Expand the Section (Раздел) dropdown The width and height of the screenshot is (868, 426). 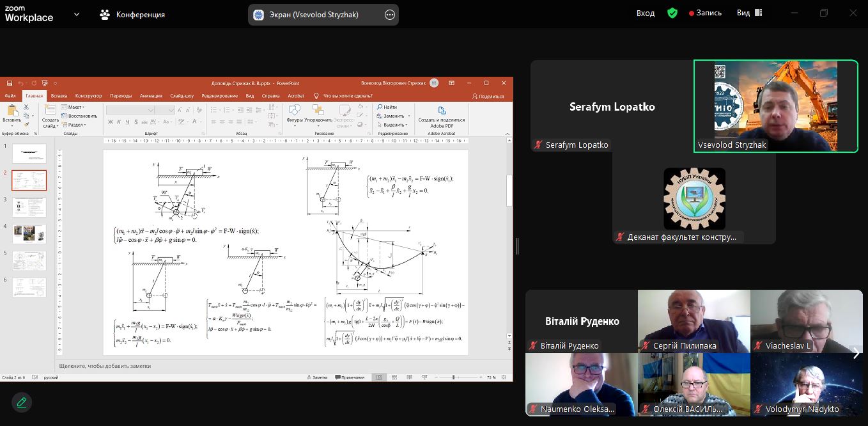72,125
